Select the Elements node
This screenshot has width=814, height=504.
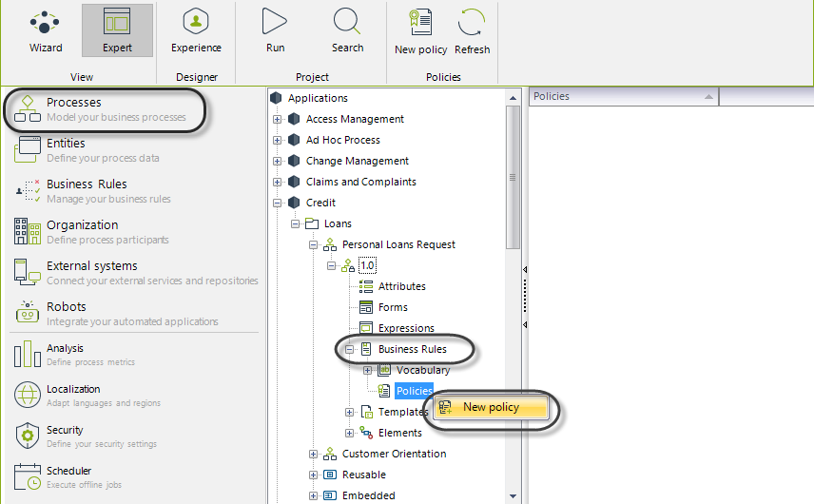(x=399, y=433)
